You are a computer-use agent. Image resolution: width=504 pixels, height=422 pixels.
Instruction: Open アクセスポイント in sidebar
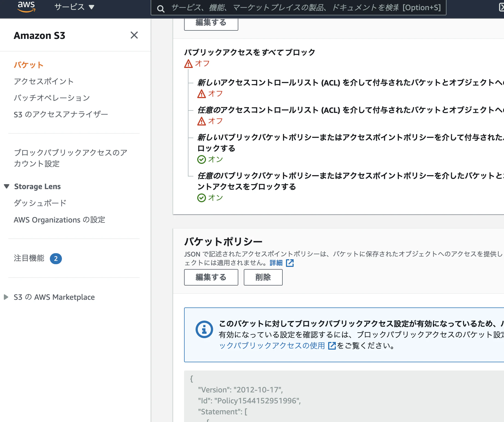(44, 81)
